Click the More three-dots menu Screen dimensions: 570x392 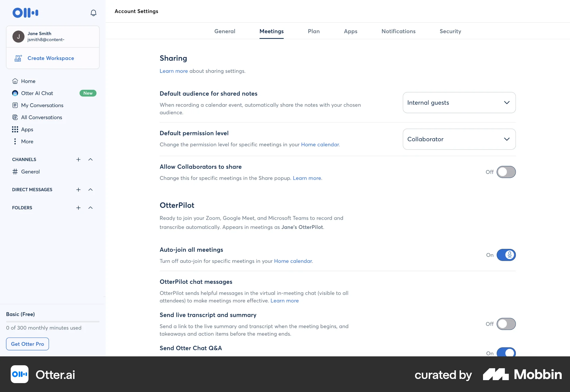[15, 142]
